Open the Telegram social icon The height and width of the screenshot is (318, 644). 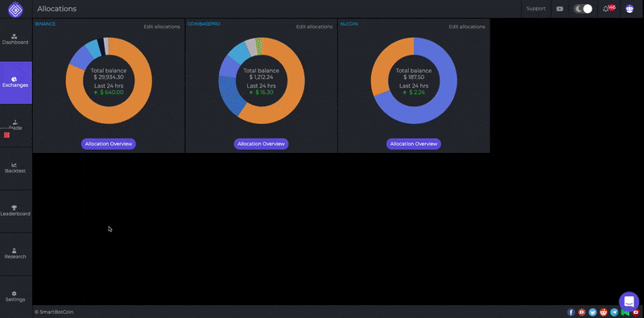coord(614,312)
